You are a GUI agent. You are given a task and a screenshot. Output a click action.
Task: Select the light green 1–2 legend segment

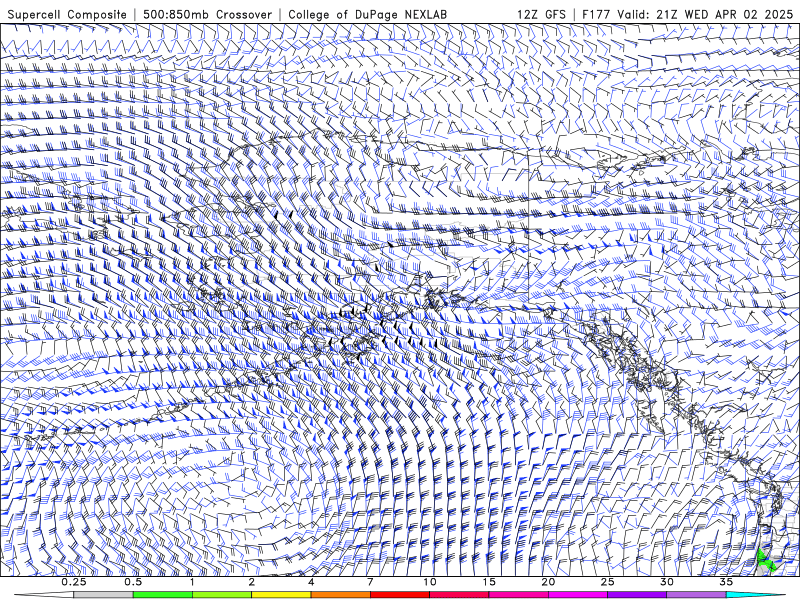tap(222, 595)
